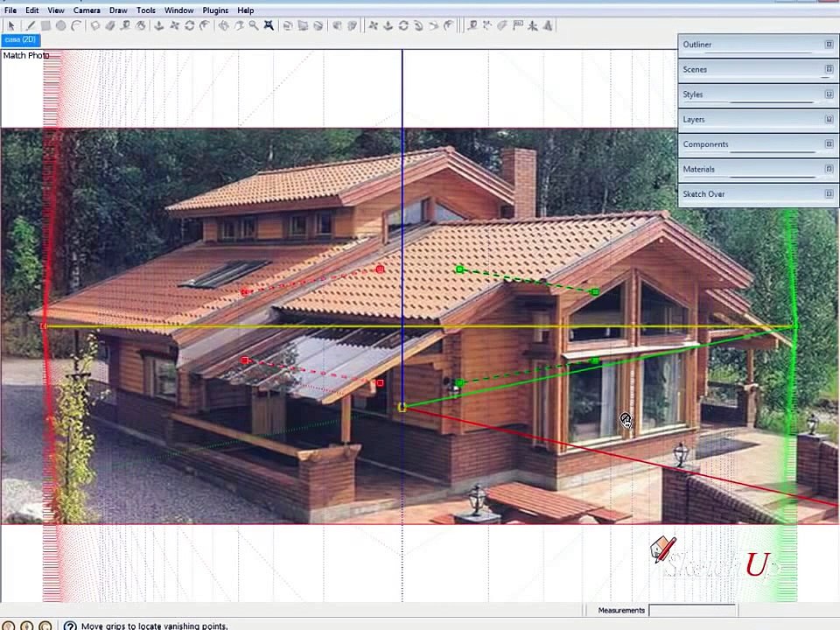This screenshot has height=630, width=840.
Task: Open the File menu
Action: tap(10, 10)
